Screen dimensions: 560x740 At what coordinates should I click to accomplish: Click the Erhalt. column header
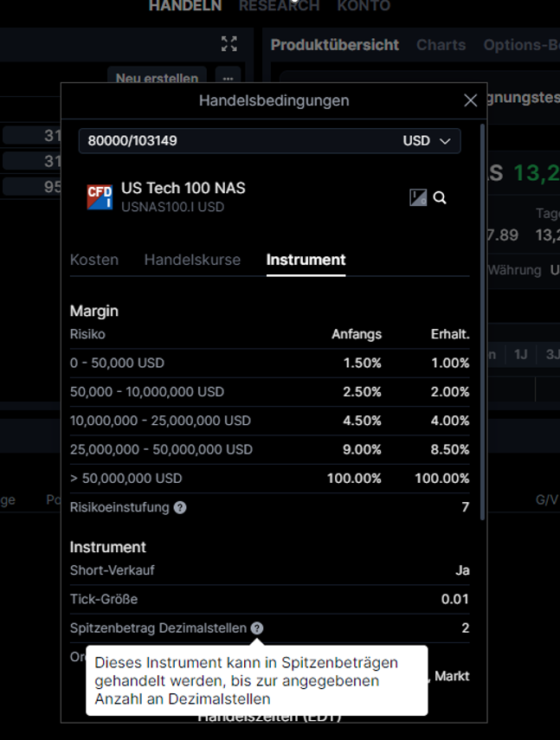(x=450, y=334)
